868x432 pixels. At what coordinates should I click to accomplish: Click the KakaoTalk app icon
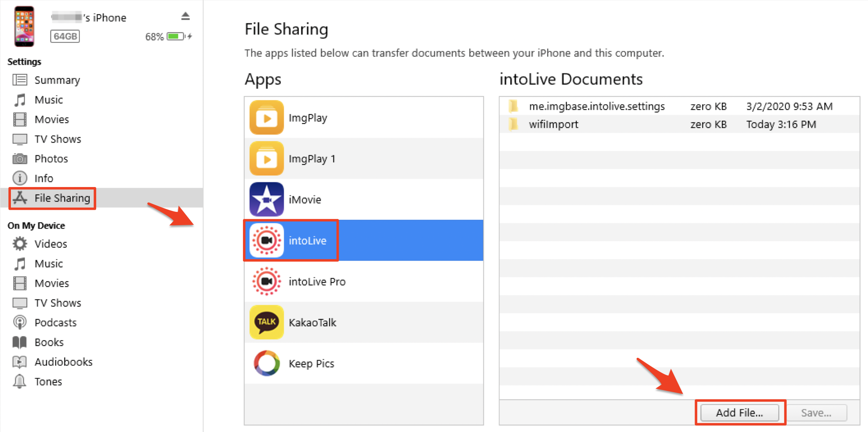[x=267, y=322]
